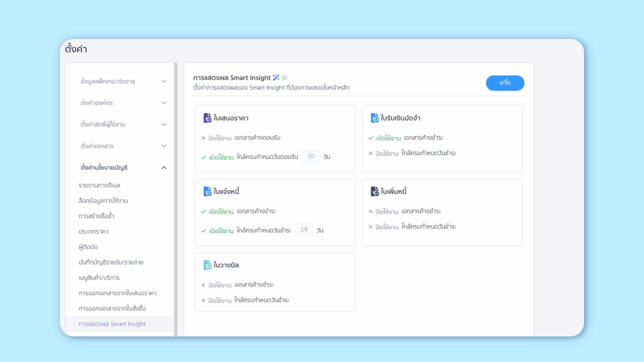Click the ใบเพิ่มหนี้ document icon
The height and width of the screenshot is (362, 644).
pos(375,191)
